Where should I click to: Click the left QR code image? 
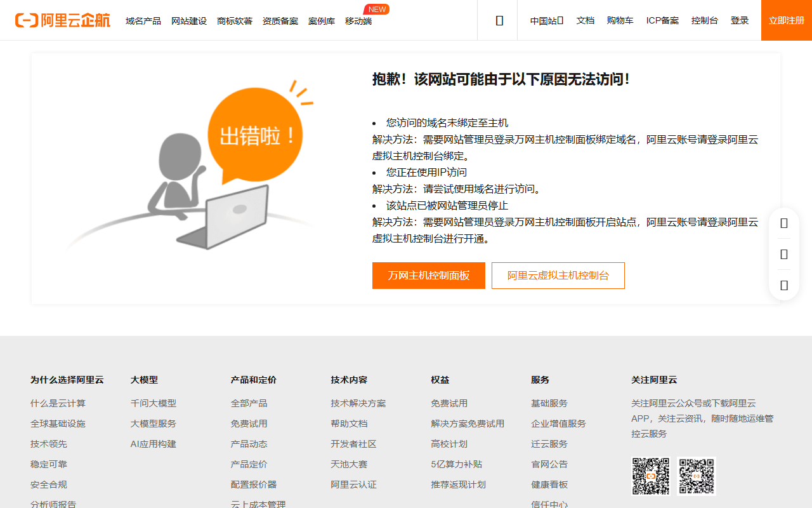click(651, 476)
